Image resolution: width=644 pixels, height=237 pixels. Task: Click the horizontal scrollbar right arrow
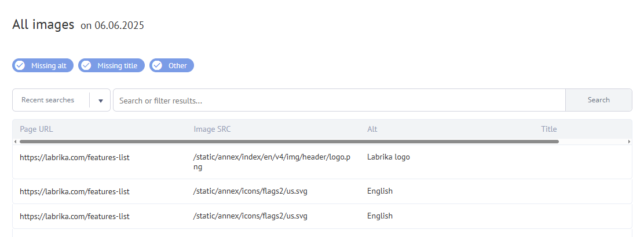[x=629, y=142]
